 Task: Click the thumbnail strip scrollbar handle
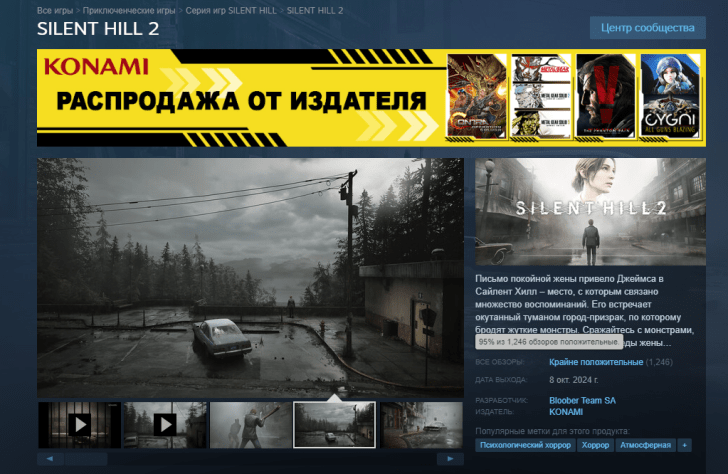point(86,459)
